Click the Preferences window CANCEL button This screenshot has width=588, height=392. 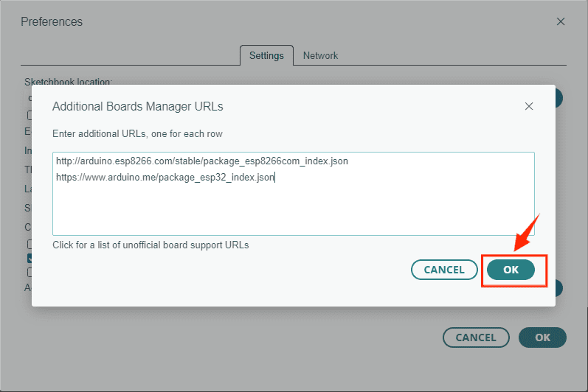476,337
